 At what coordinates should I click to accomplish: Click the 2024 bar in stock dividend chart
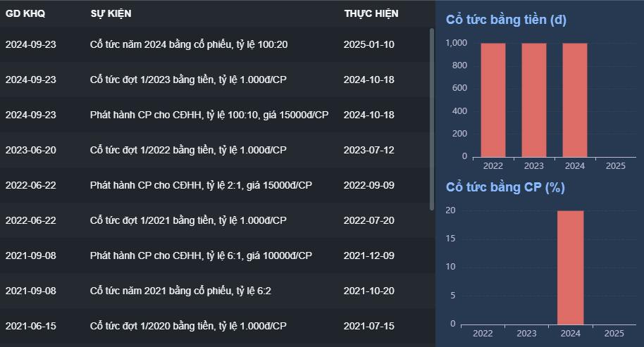pos(571,267)
